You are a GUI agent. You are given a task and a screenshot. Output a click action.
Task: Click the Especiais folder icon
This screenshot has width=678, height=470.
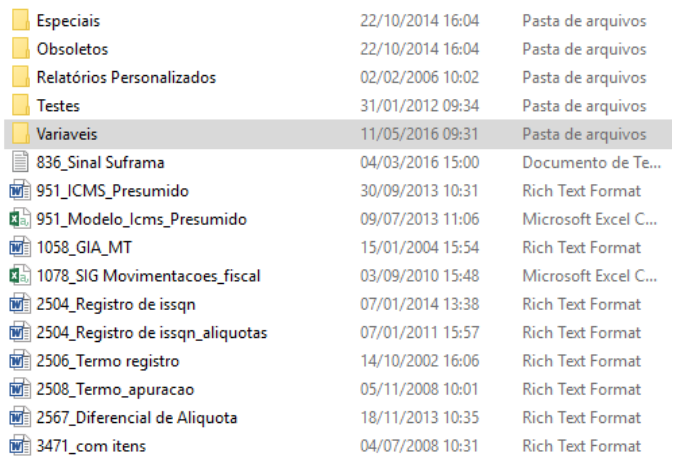[x=20, y=20]
